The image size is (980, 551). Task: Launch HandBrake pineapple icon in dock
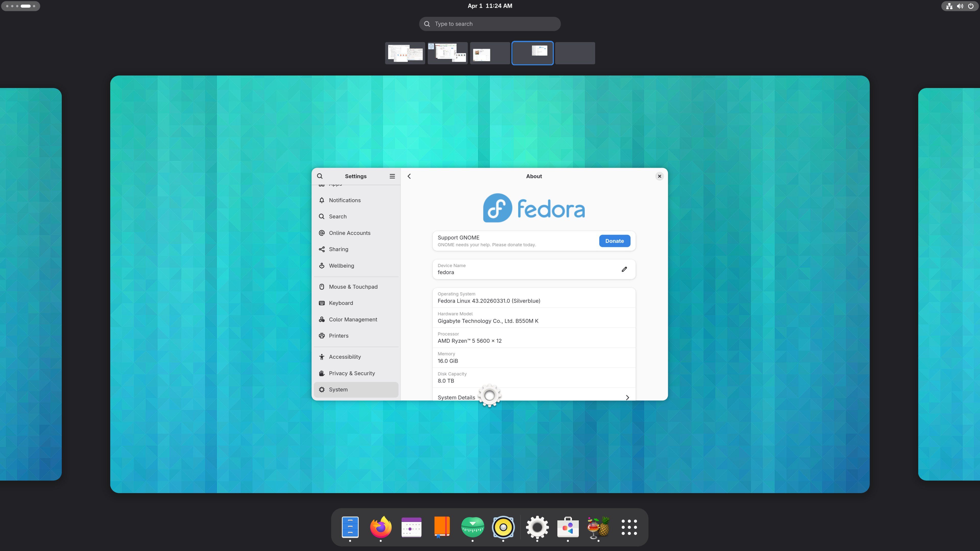pyautogui.click(x=598, y=527)
